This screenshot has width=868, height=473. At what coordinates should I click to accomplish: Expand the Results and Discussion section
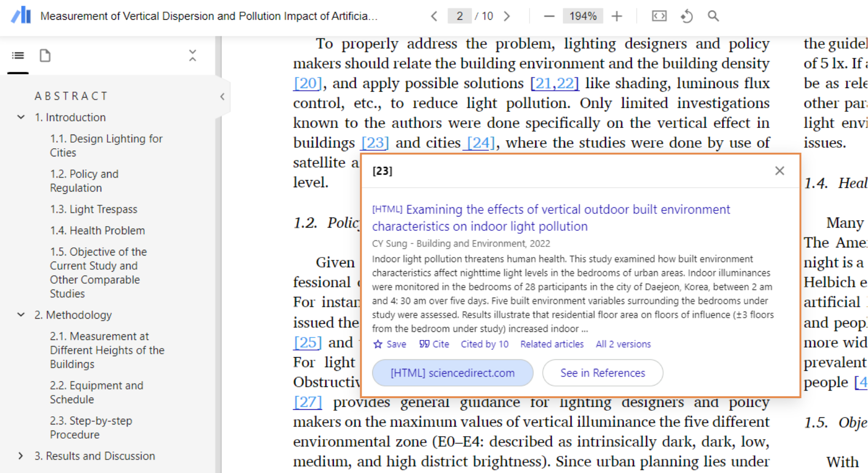[21, 456]
